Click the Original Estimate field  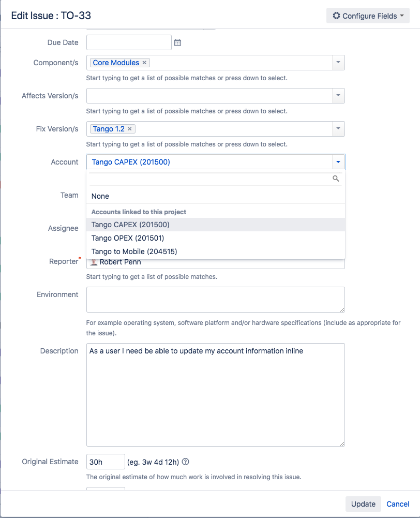click(106, 462)
